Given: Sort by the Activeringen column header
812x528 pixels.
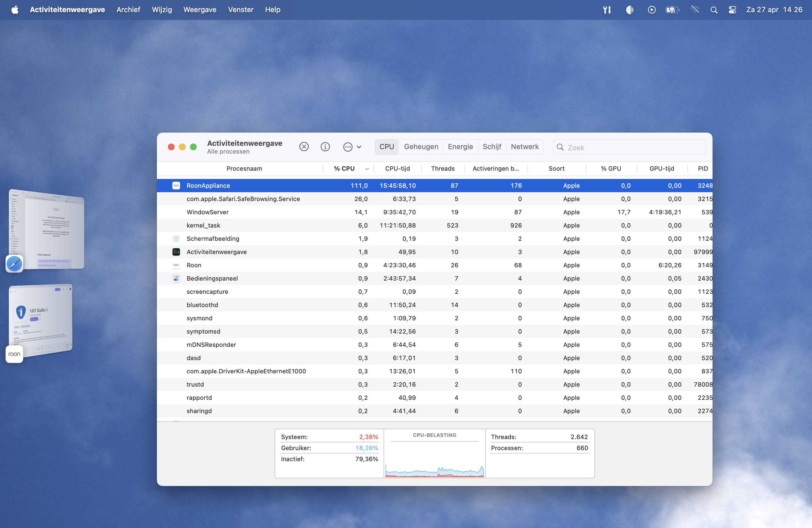Looking at the screenshot, I should point(496,168).
